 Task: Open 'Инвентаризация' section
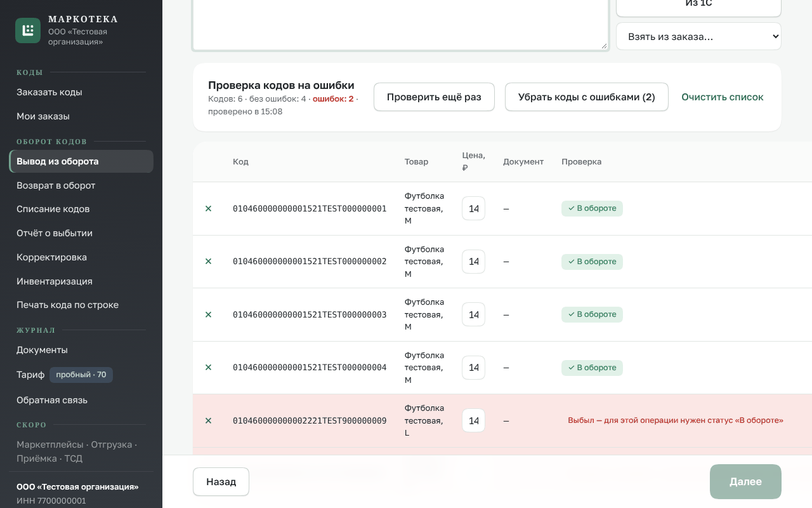[81, 281]
